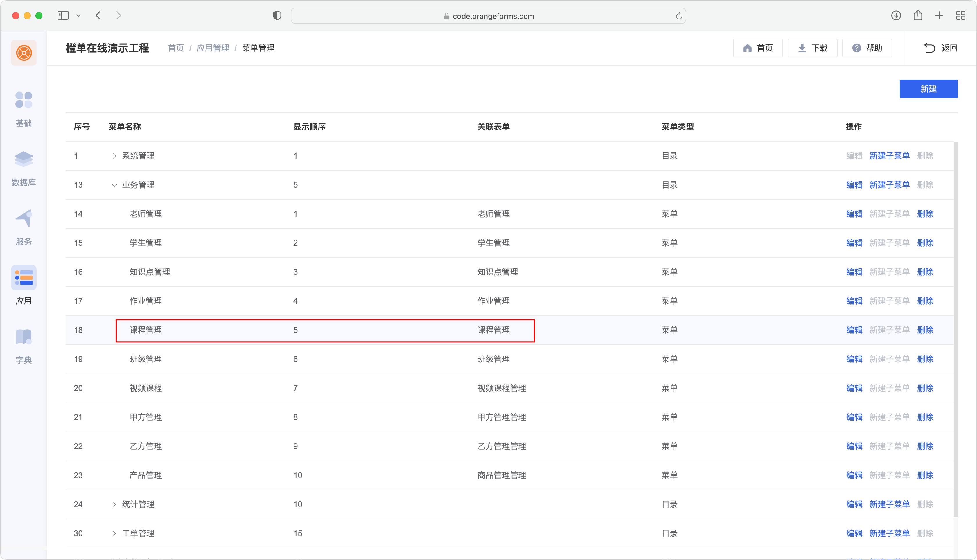The image size is (977, 560).
Task: Edit the 学生管理 row
Action: [854, 243]
